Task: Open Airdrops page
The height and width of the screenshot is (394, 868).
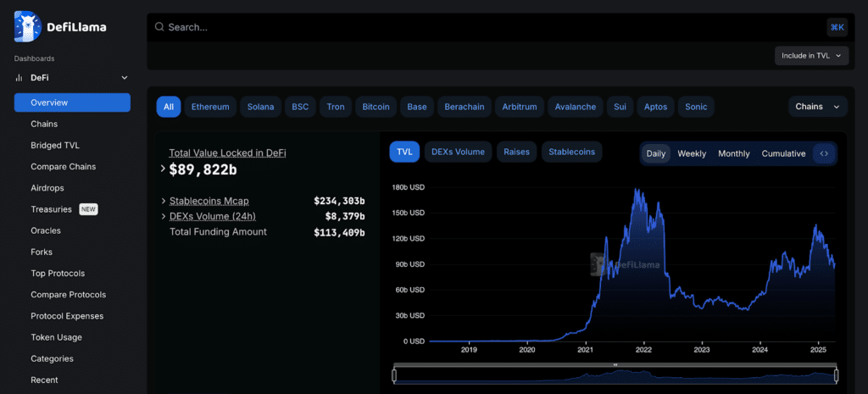Action: (47, 188)
